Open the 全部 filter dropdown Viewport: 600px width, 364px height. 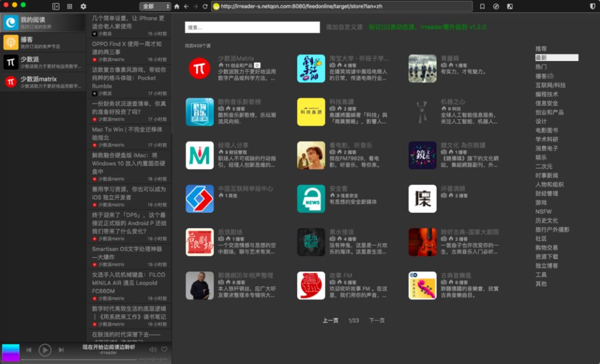click(155, 7)
